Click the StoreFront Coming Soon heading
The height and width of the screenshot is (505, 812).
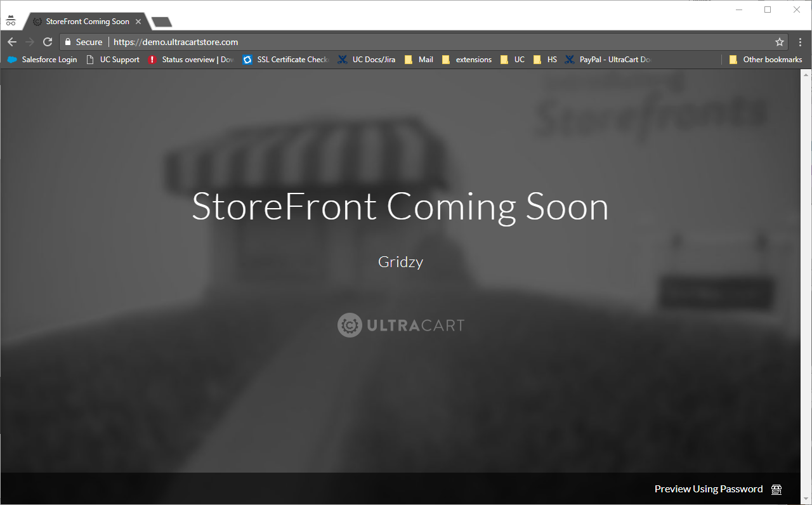coord(400,206)
